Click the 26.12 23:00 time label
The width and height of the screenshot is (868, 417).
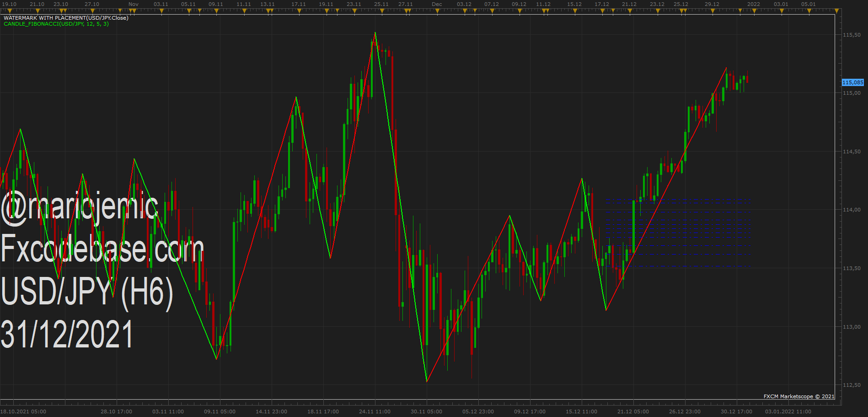tap(685, 412)
